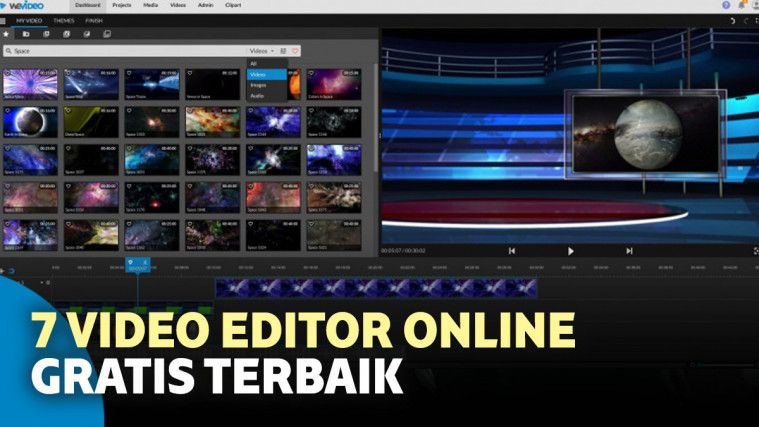Click the magnifier icon in search bar
The width and height of the screenshot is (759, 427).
tap(8, 51)
